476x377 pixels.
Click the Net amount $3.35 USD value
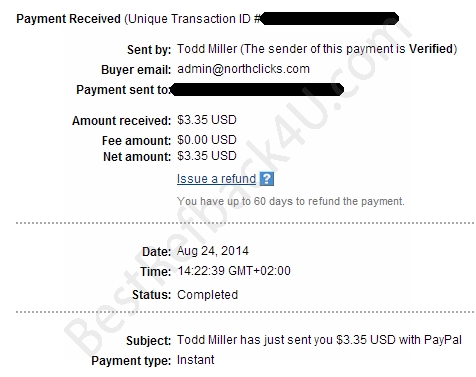pos(207,156)
